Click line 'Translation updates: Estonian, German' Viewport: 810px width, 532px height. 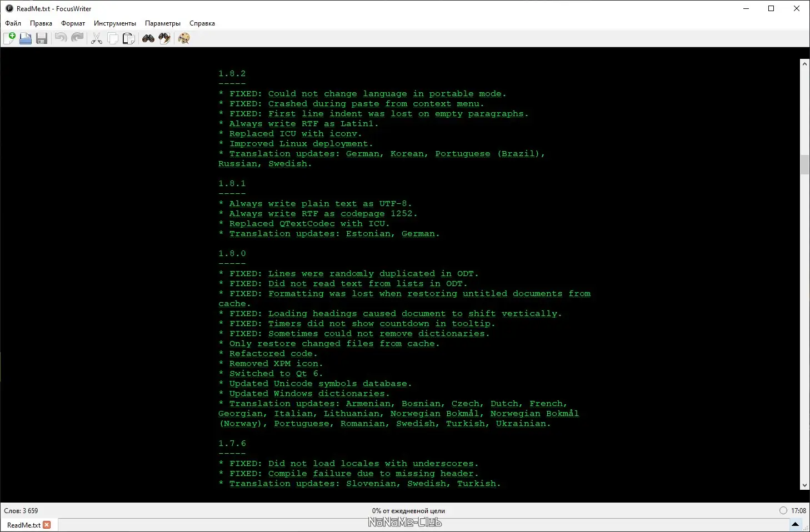pos(329,234)
